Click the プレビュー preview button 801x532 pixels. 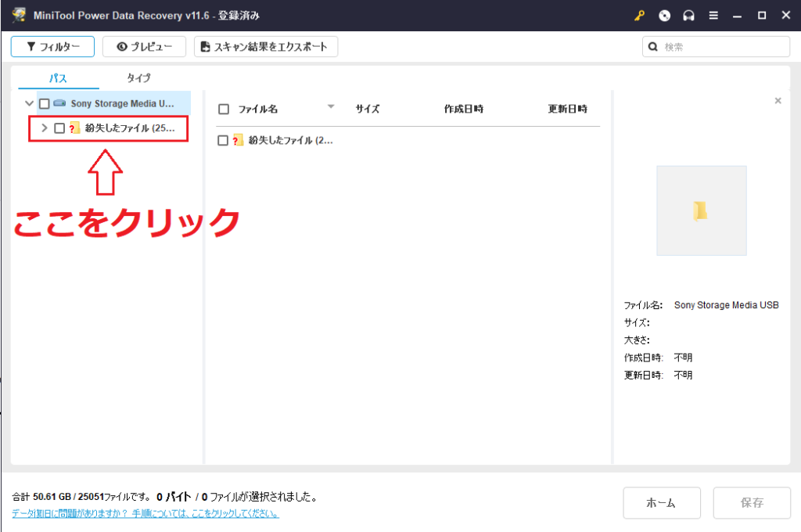[x=144, y=46]
